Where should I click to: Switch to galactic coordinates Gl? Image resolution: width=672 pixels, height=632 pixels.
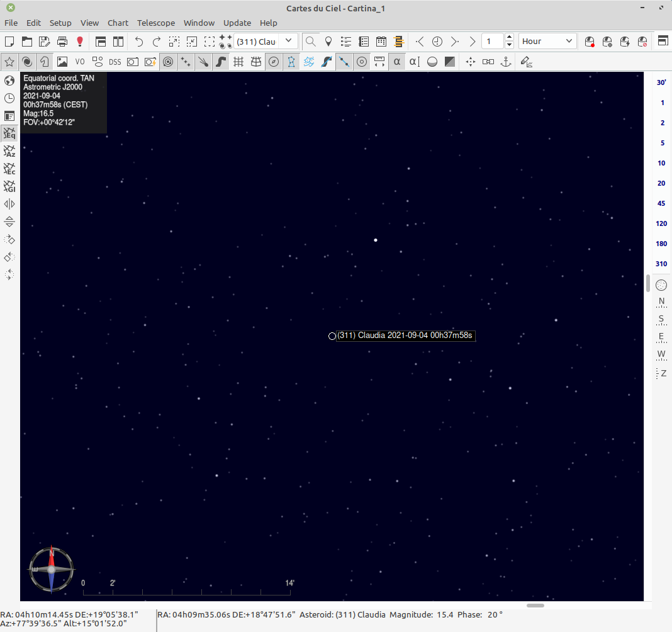tap(9, 186)
